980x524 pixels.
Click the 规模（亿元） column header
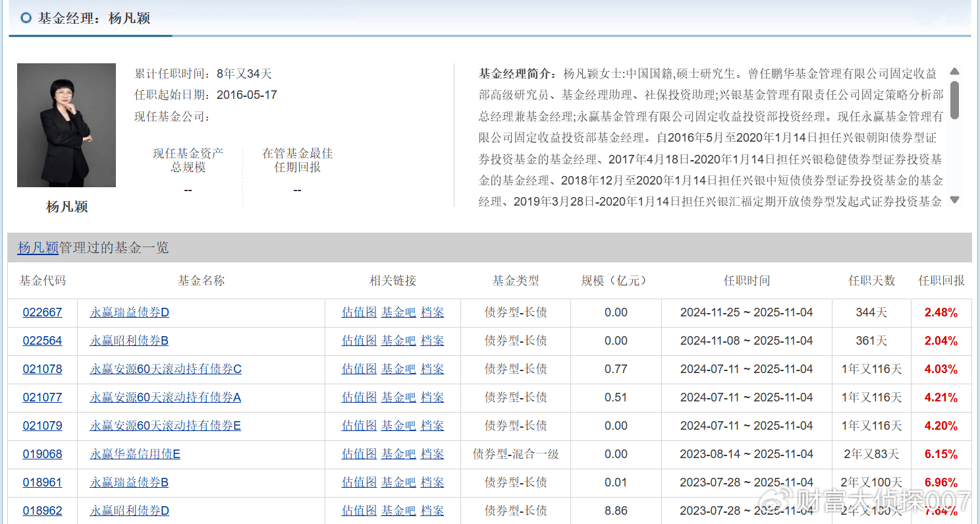pyautogui.click(x=616, y=281)
